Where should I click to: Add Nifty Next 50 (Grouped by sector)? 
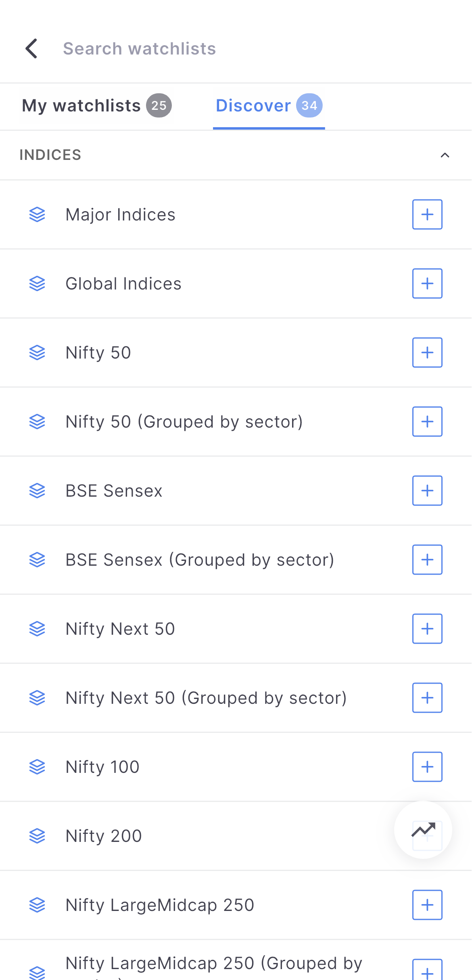click(x=427, y=698)
